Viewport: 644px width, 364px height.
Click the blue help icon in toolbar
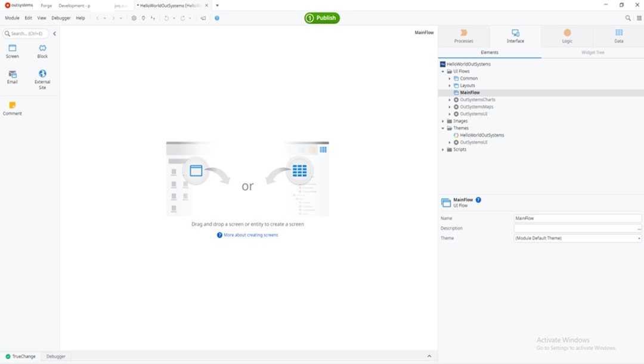[217, 18]
